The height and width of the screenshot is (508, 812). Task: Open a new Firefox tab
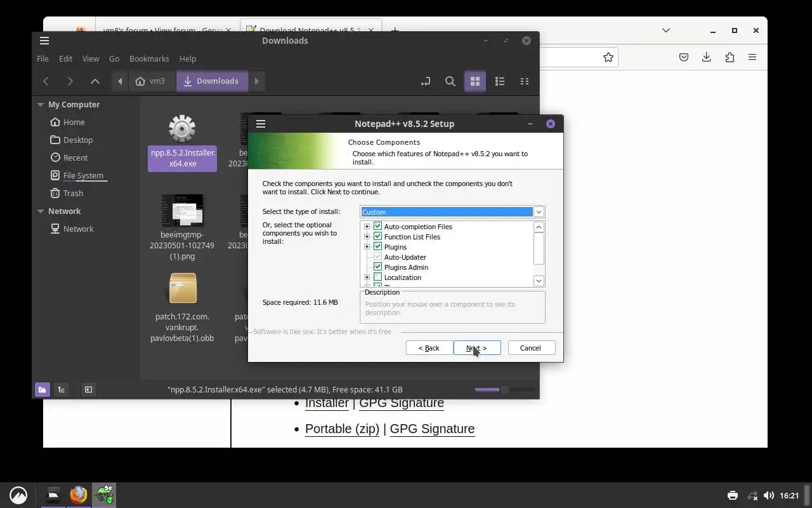click(395, 30)
